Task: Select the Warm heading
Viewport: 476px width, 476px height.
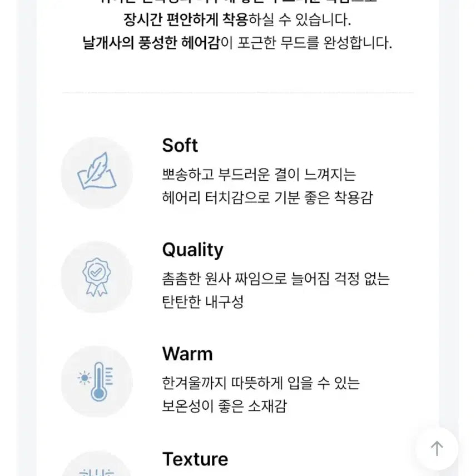Action: point(187,354)
